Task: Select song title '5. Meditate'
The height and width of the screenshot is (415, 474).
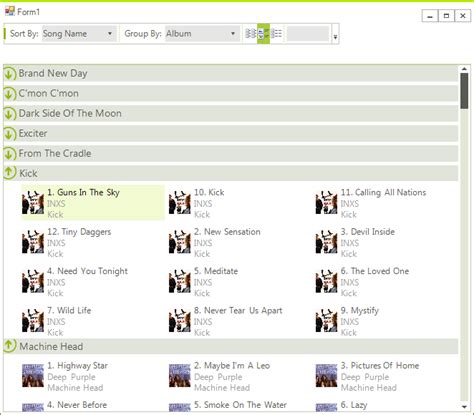Action: tap(216, 271)
